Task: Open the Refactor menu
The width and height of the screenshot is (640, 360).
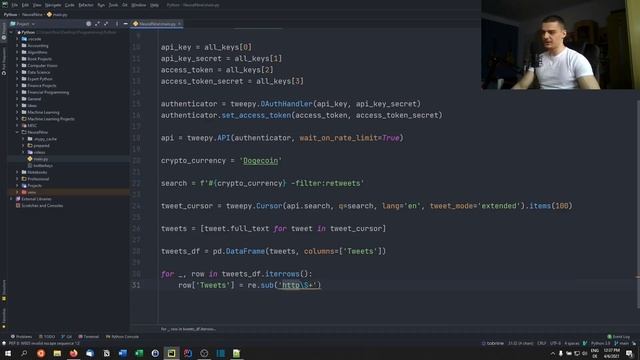Action: coord(86,5)
